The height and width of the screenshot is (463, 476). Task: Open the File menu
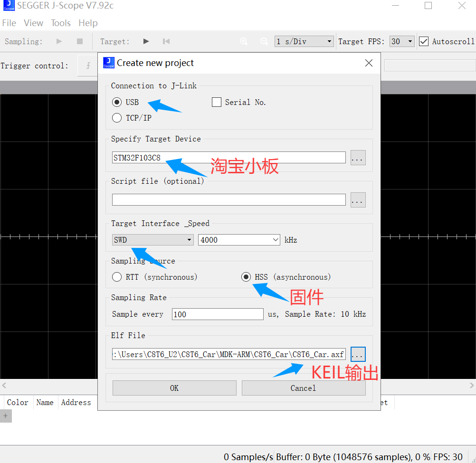9,23
